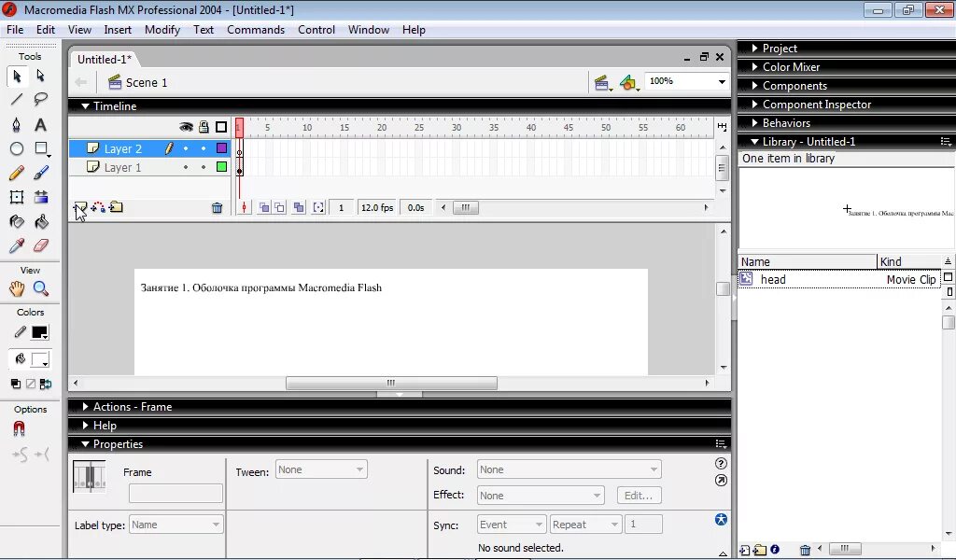956x560 pixels.
Task: Click Edit Symbols icon
Action: tap(628, 82)
